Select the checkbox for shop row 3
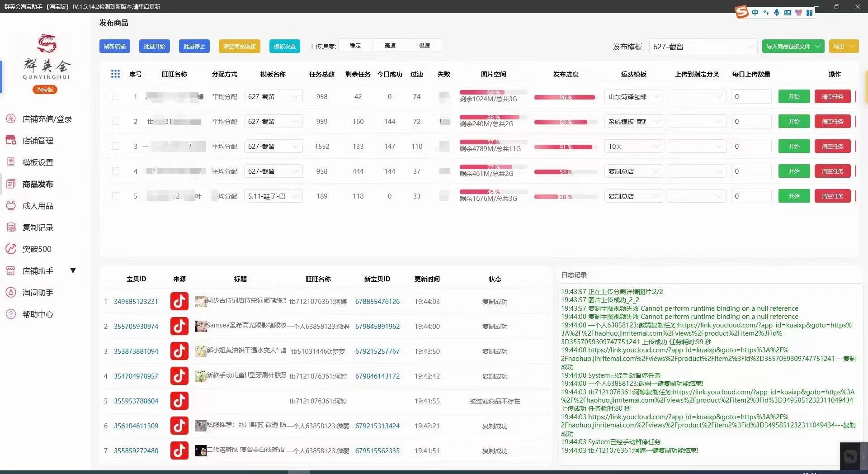 [x=116, y=147]
